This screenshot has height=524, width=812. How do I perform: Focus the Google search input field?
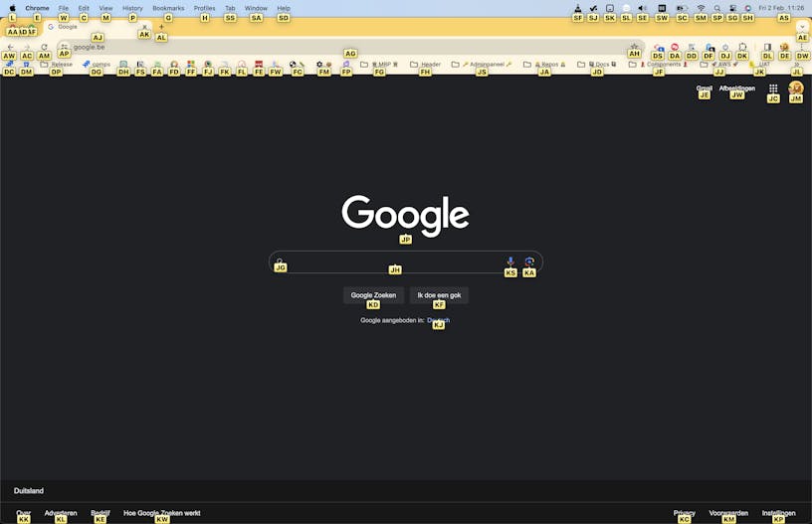click(395, 262)
